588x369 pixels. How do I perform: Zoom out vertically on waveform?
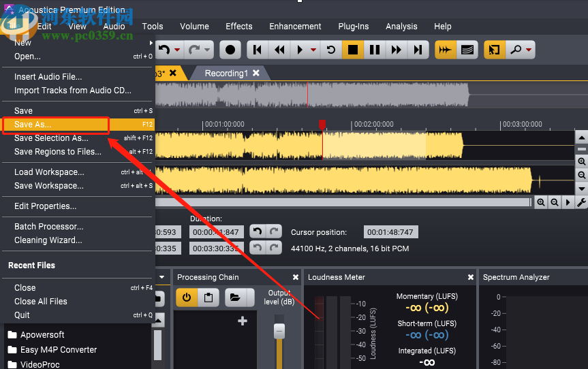pos(581,175)
